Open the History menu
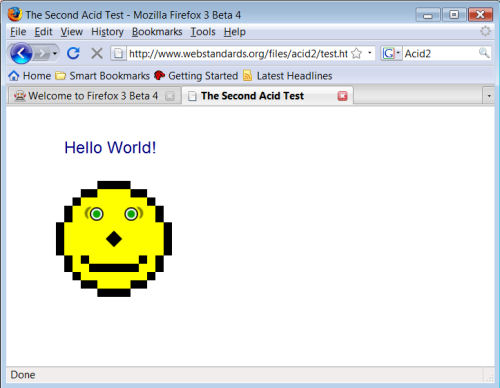500x388 pixels. coord(107,32)
